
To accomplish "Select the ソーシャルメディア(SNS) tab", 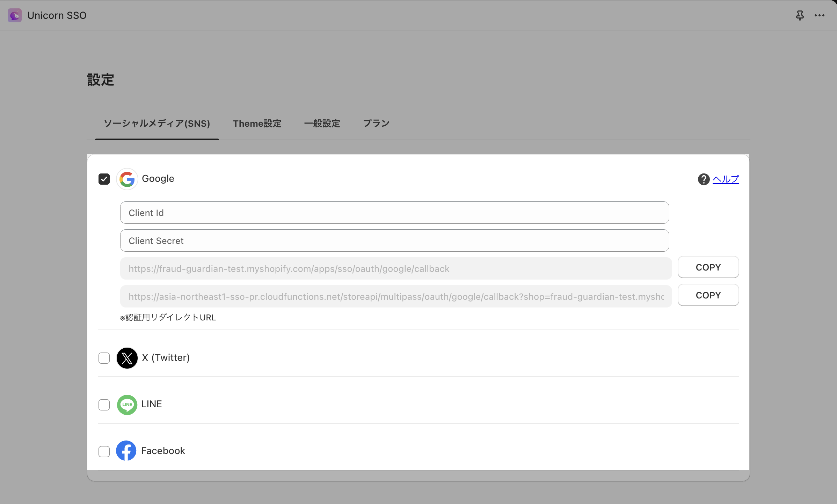I will coord(157,124).
